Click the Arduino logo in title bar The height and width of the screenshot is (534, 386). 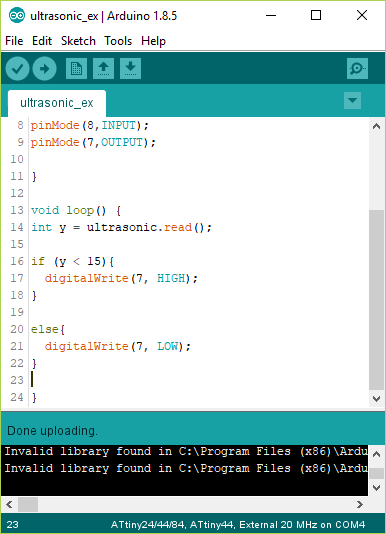click(17, 16)
